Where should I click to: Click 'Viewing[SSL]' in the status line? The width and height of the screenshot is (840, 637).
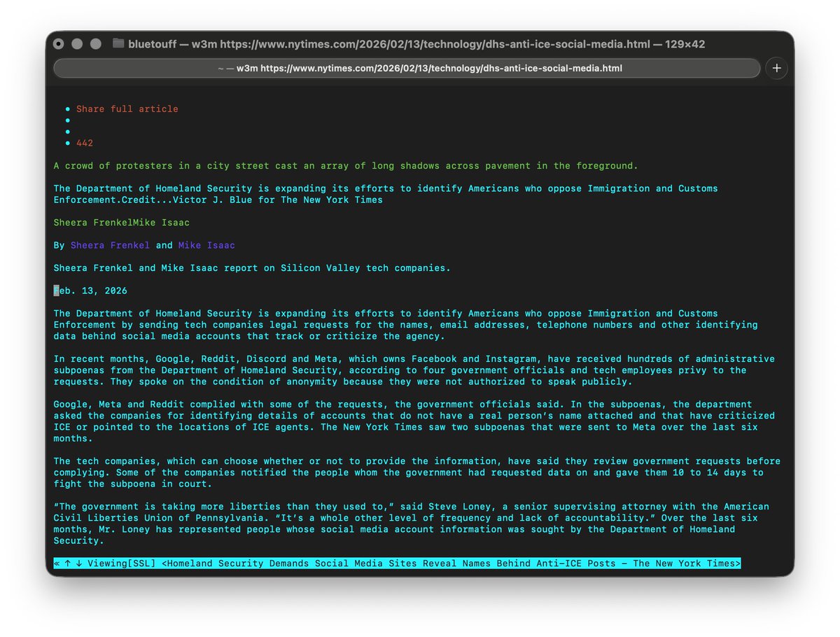click(122, 563)
